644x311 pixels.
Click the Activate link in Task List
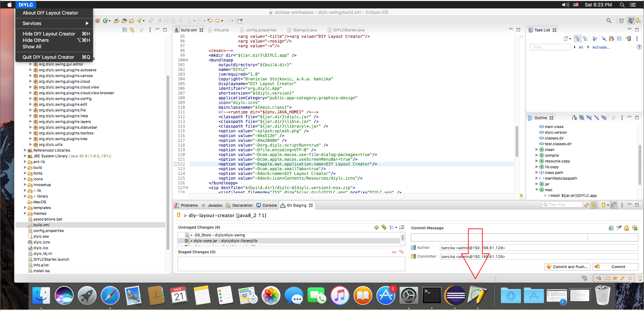coord(600,47)
